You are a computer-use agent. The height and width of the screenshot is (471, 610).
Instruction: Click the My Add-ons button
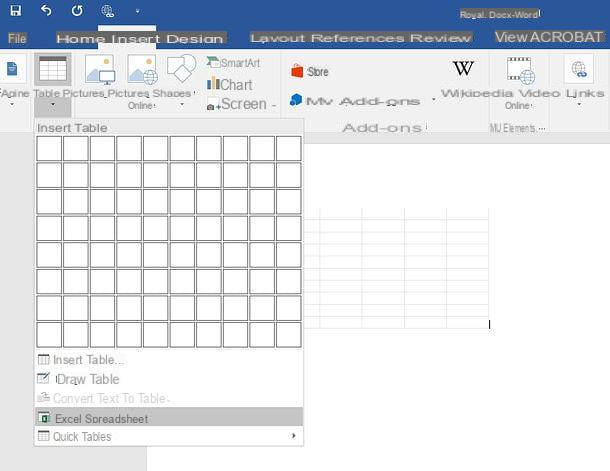355,101
